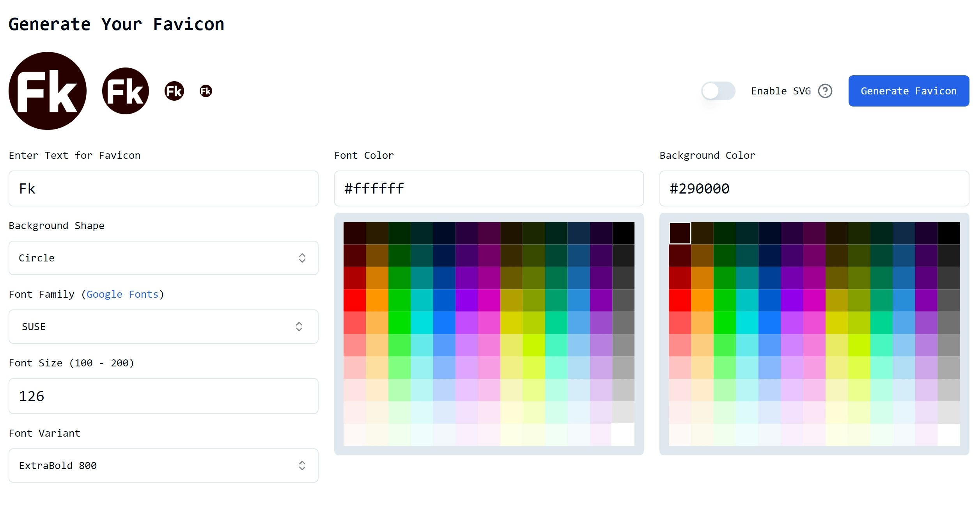Pick a bright red swatch for font color
The height and width of the screenshot is (510, 980).
tap(355, 300)
